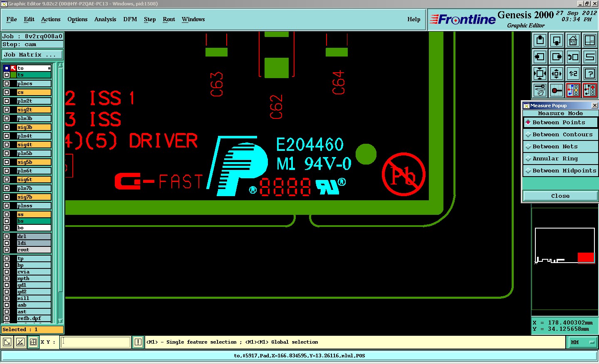Click the XY window split icon
The height and width of the screenshot is (364, 599).
click(x=590, y=40)
